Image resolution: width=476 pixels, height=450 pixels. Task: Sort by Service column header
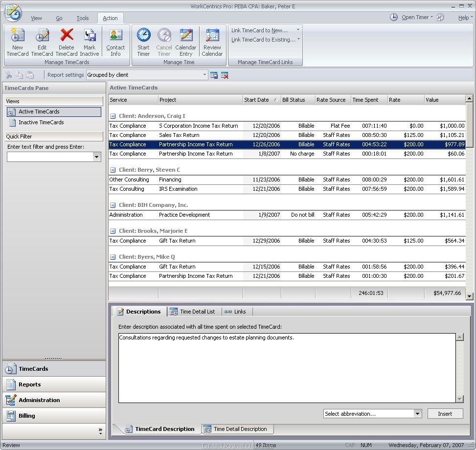click(133, 100)
